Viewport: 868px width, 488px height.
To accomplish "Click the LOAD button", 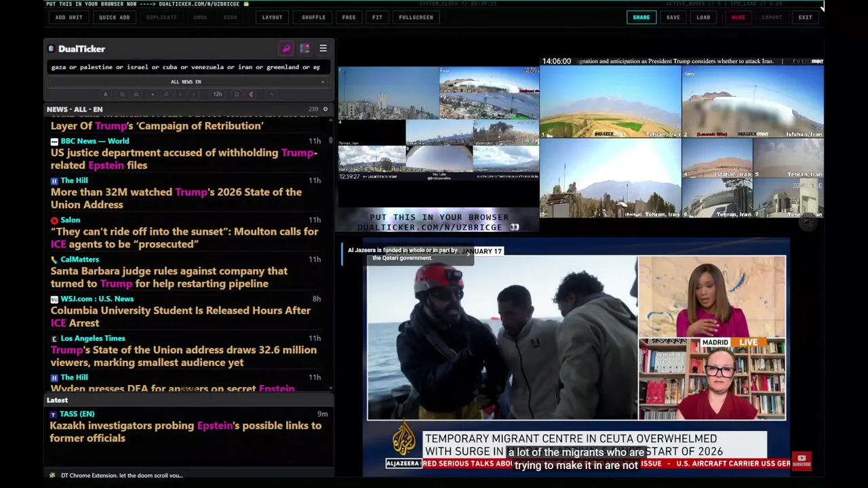I will pyautogui.click(x=703, y=18).
